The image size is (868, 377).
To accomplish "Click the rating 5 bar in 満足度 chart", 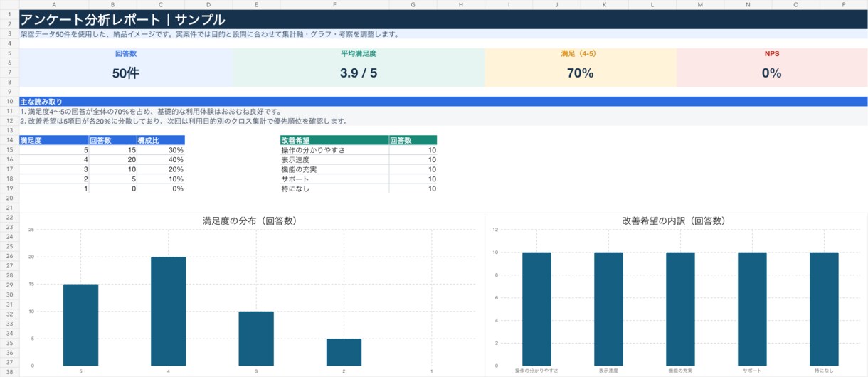I will (x=80, y=325).
